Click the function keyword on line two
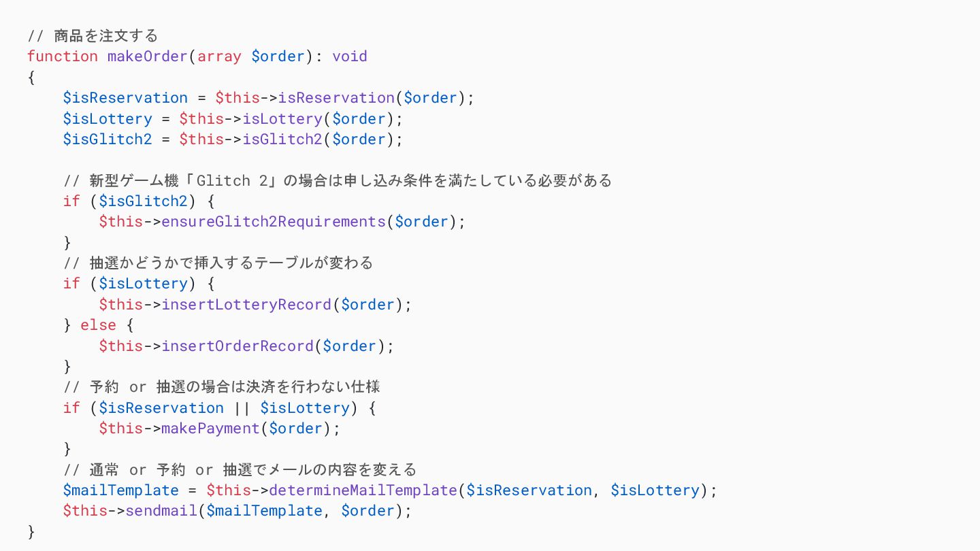The image size is (980, 551). point(63,56)
